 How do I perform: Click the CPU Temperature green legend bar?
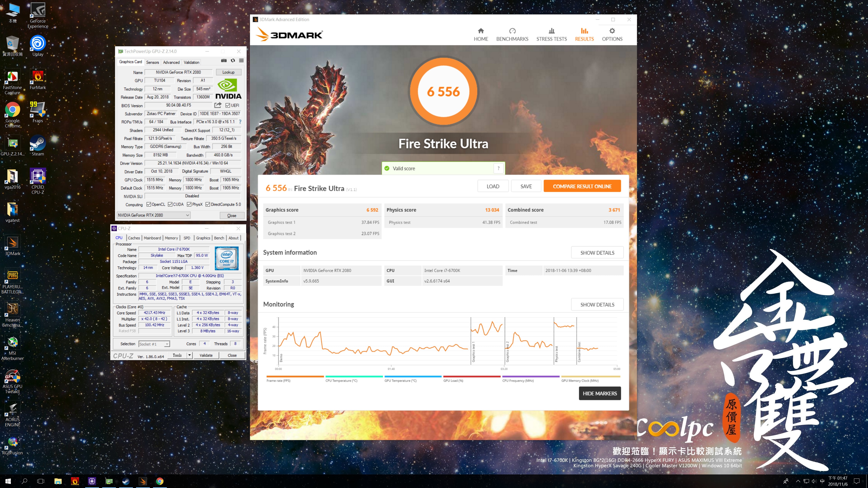coord(354,377)
